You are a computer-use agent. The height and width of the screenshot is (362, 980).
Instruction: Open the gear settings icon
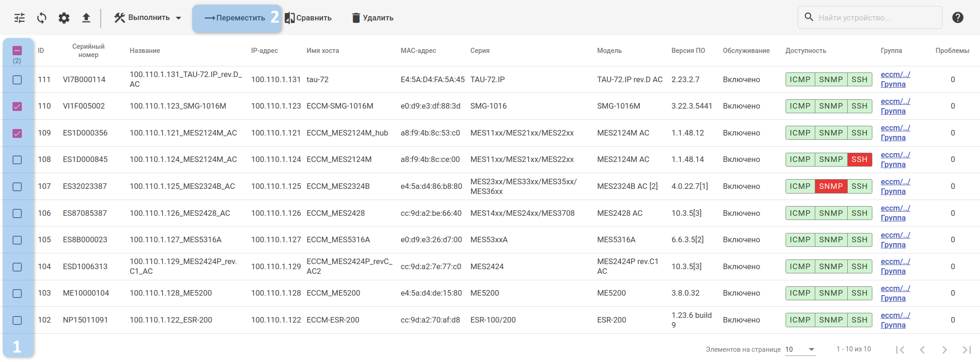pos(64,18)
